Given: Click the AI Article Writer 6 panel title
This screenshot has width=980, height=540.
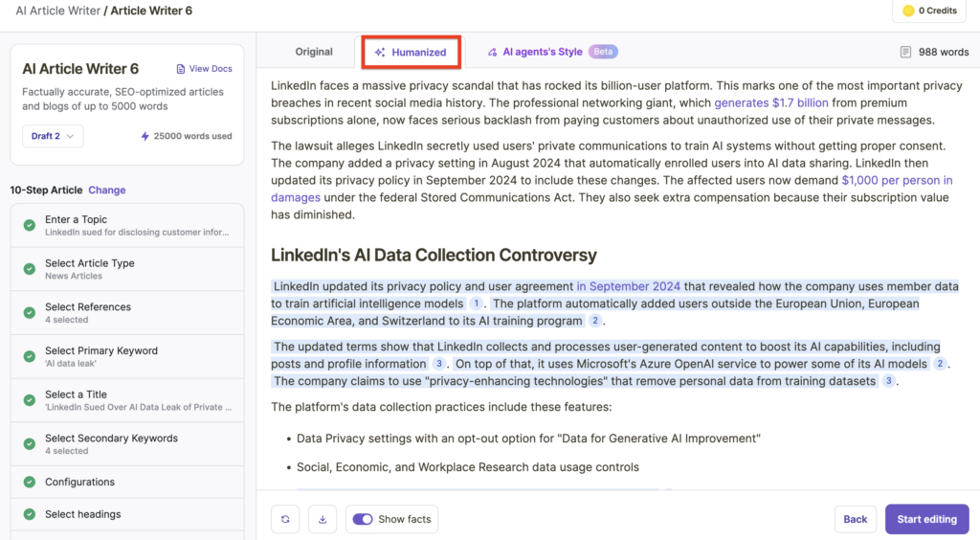Looking at the screenshot, I should pos(80,69).
